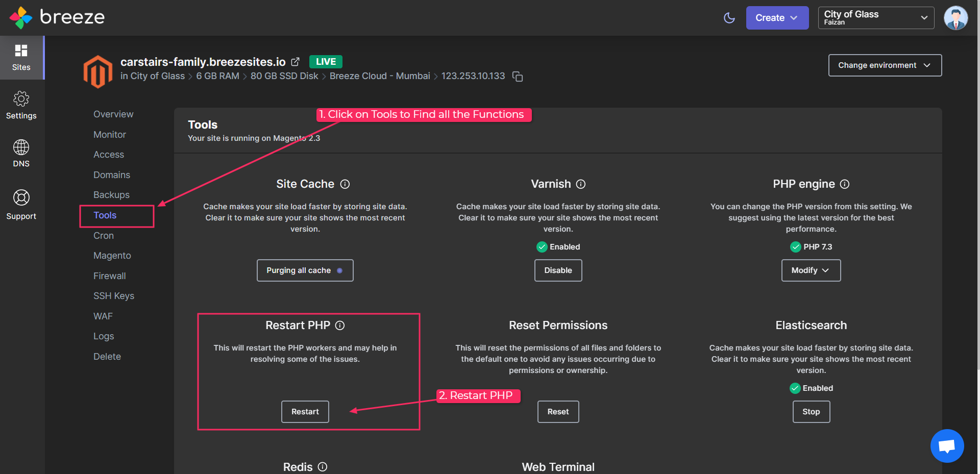The height and width of the screenshot is (474, 980).
Task: Click the 6 GB RAM breadcrumb text
Action: click(x=218, y=76)
